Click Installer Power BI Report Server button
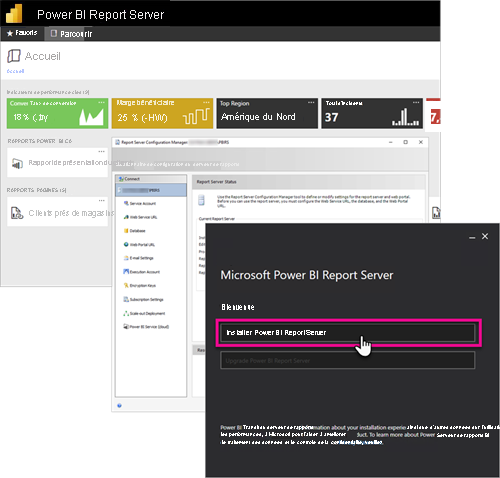 pyautogui.click(x=348, y=333)
